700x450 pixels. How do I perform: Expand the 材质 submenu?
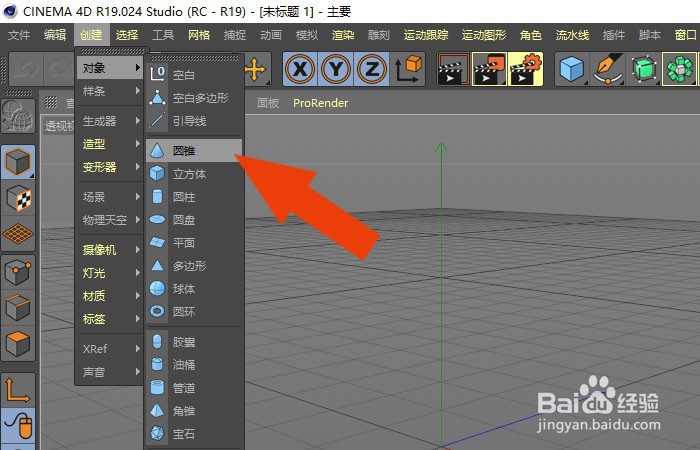[x=110, y=296]
